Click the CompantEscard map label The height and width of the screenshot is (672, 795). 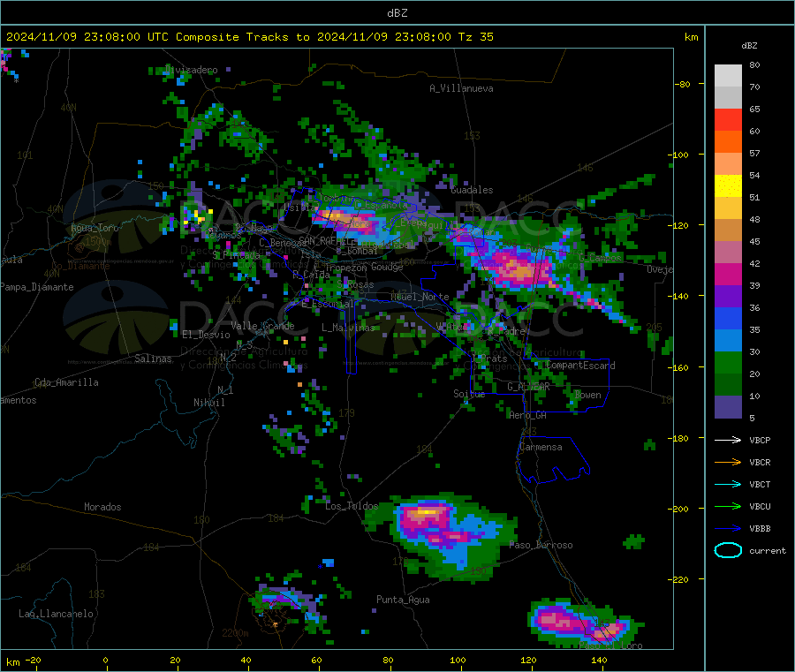[580, 366]
